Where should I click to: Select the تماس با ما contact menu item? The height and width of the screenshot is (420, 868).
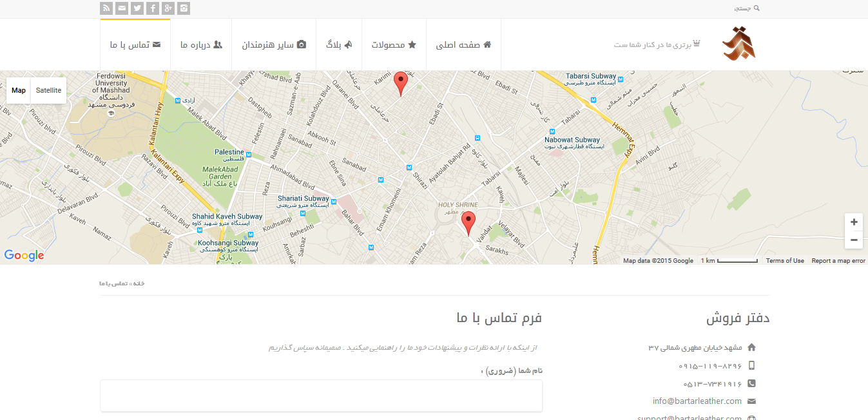[x=135, y=44]
